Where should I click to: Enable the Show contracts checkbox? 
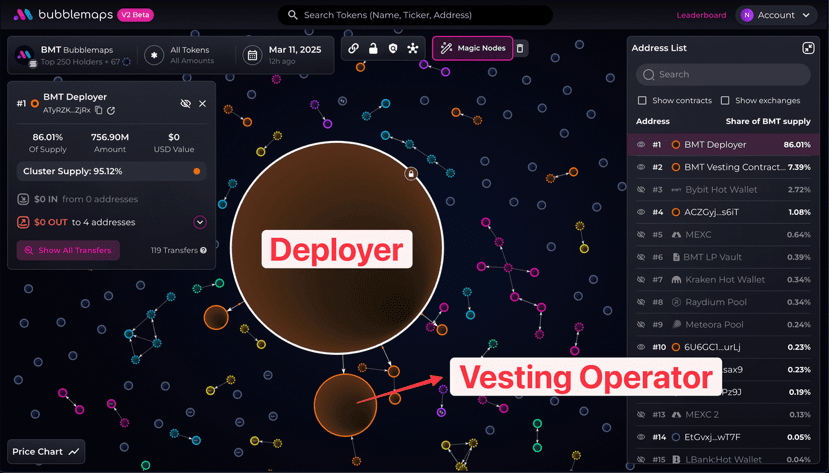click(642, 100)
